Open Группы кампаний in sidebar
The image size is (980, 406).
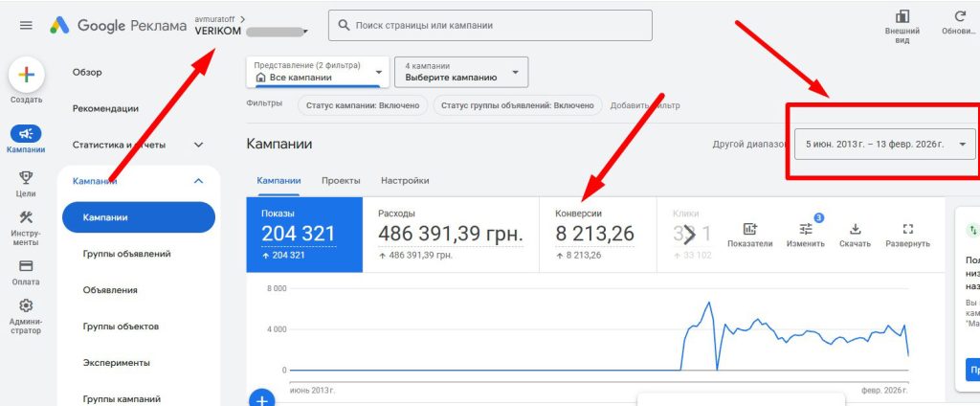point(122,398)
